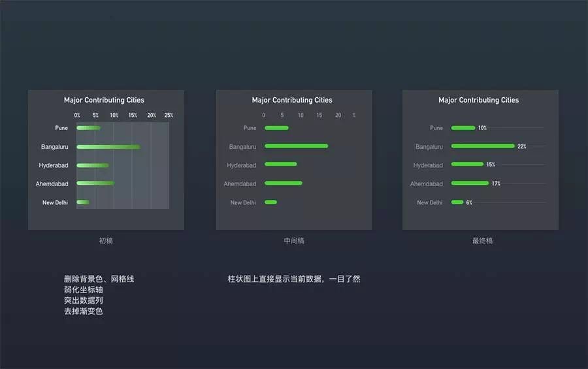Select the New Delhi green bar in the 中间稿 chart
588x369 pixels.
[x=270, y=202]
